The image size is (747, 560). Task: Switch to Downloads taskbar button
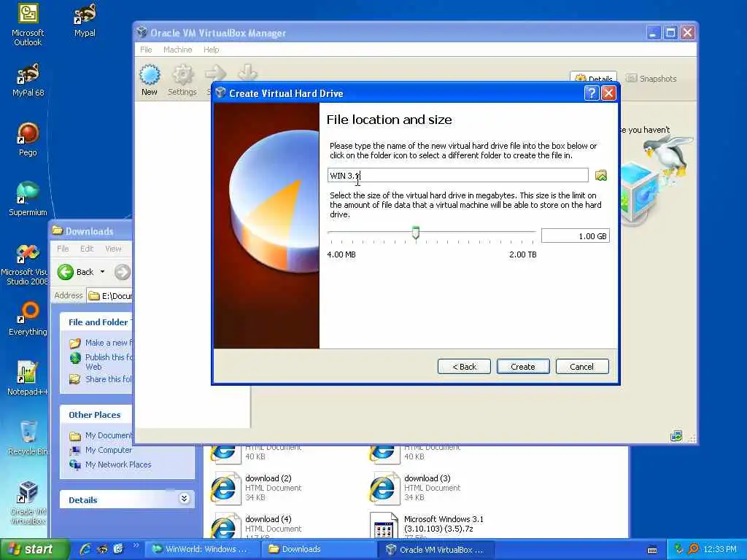coord(318,549)
